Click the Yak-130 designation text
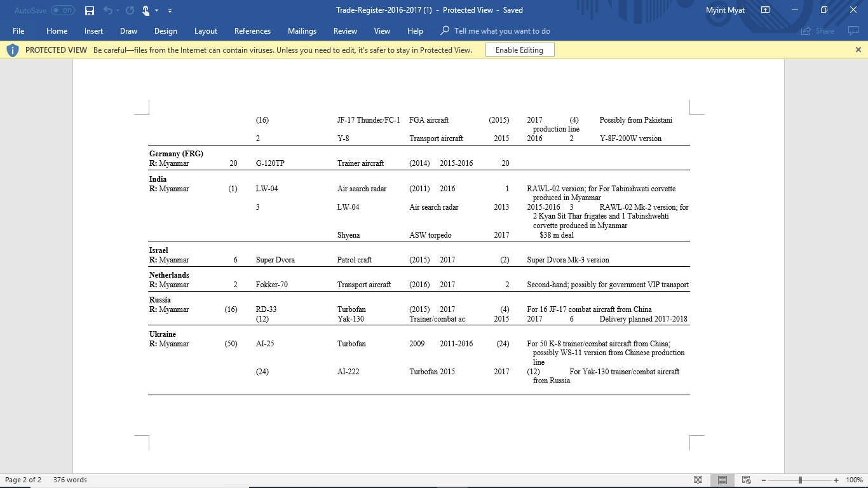Screen dimensions: 868x488 [351, 319]
